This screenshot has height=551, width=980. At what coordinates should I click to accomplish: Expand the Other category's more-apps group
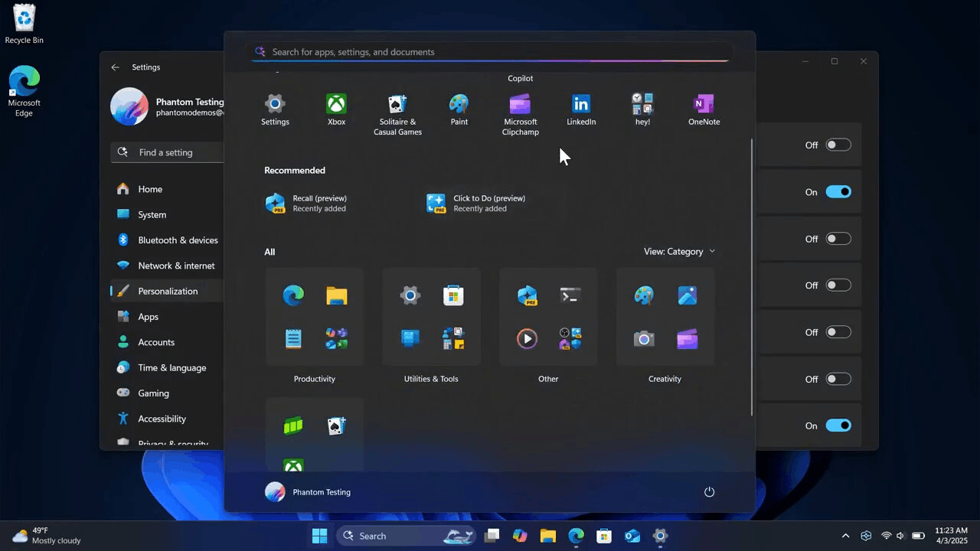(570, 338)
